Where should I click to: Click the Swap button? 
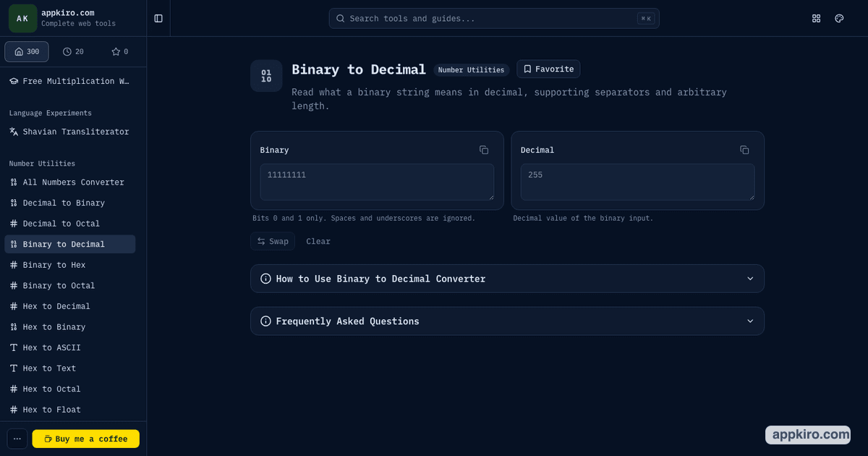pyautogui.click(x=273, y=241)
